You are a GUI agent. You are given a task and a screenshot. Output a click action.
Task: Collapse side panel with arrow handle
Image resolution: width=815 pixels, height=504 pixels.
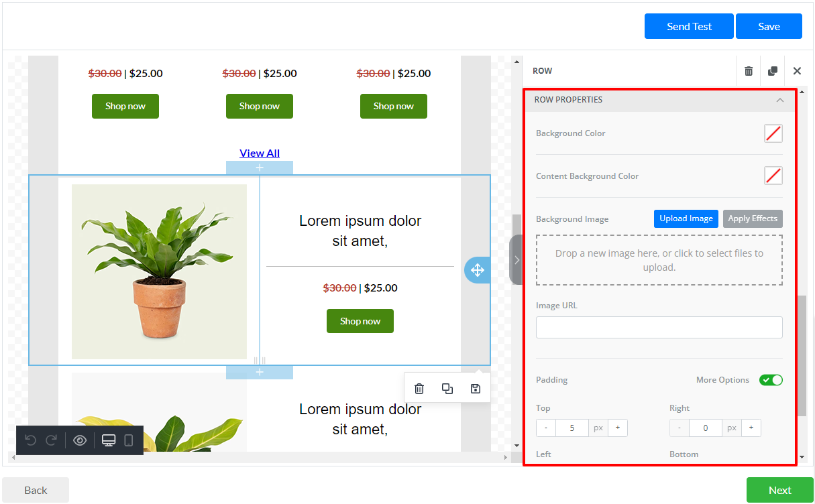coord(516,259)
